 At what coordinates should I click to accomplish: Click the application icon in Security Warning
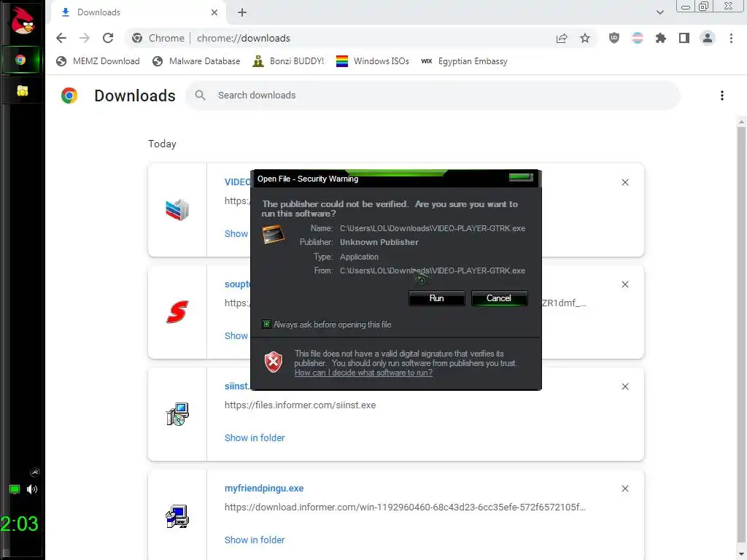point(273,234)
